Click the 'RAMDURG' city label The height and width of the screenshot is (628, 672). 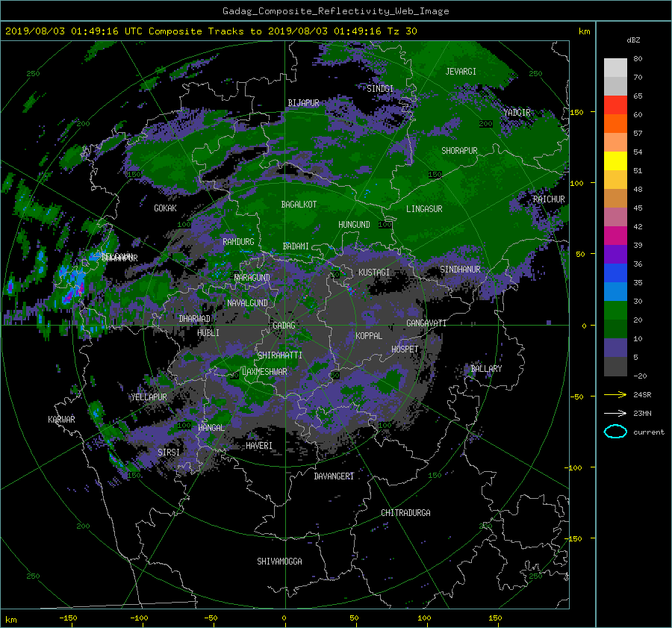tap(238, 242)
